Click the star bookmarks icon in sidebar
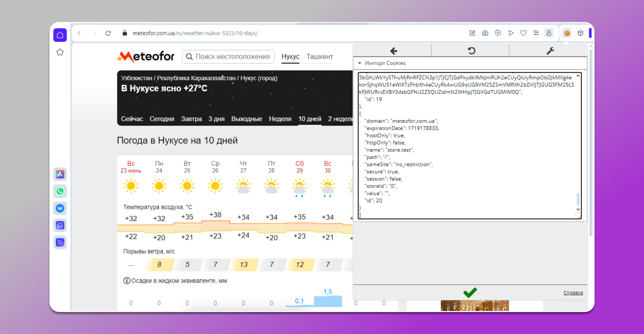The image size is (644, 334). coord(60,52)
